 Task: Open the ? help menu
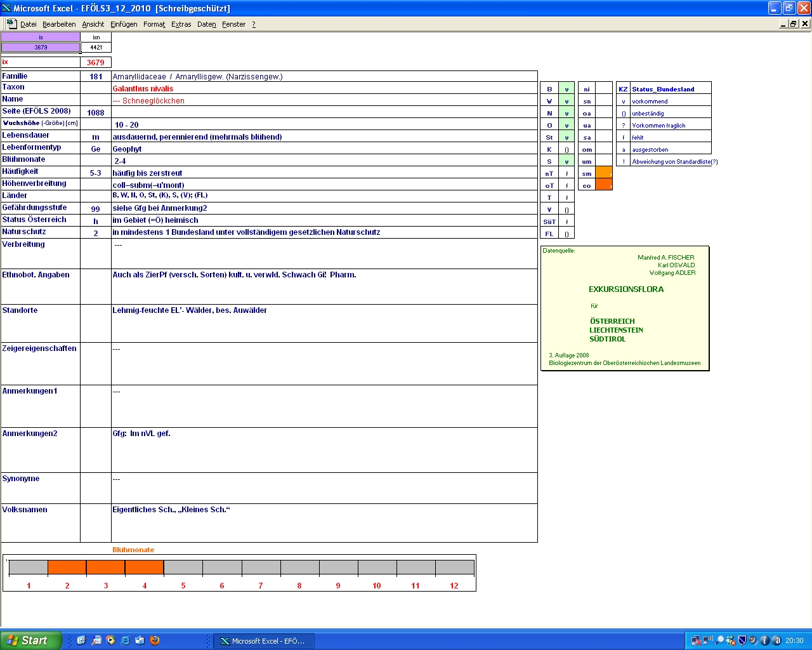254,24
